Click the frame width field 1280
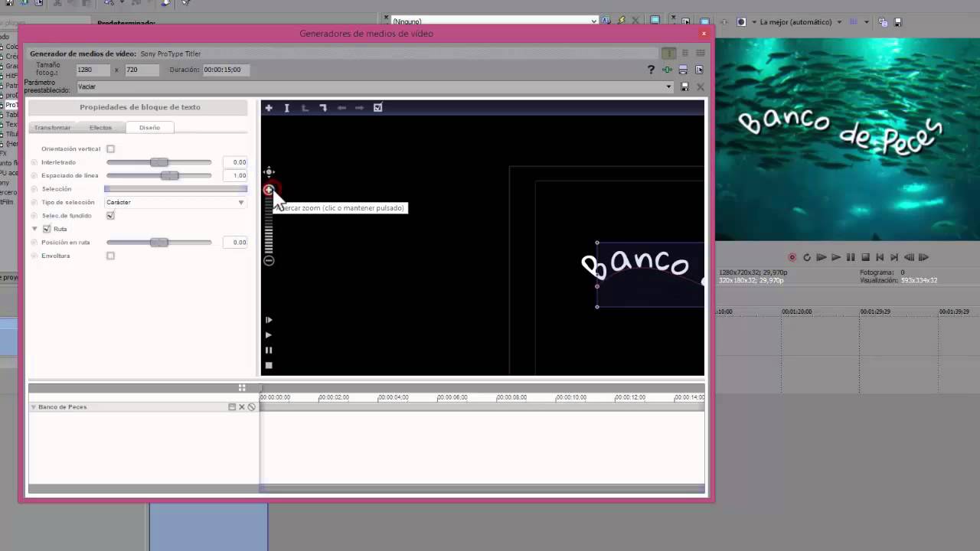Image resolution: width=980 pixels, height=551 pixels. click(x=93, y=70)
